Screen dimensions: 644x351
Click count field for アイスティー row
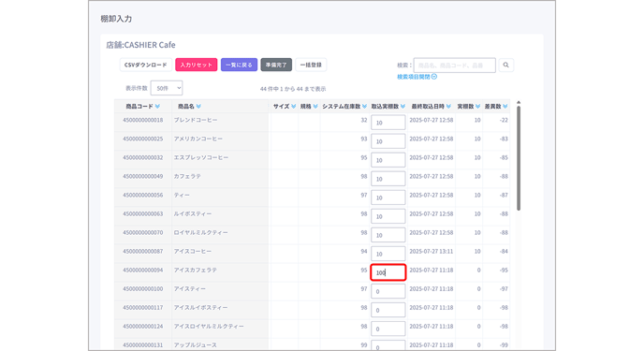(388, 291)
